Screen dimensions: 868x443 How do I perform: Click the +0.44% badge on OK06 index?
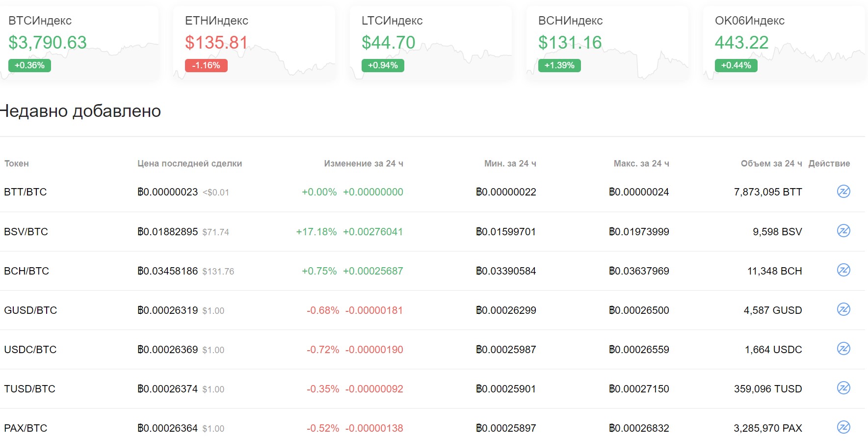coord(736,65)
